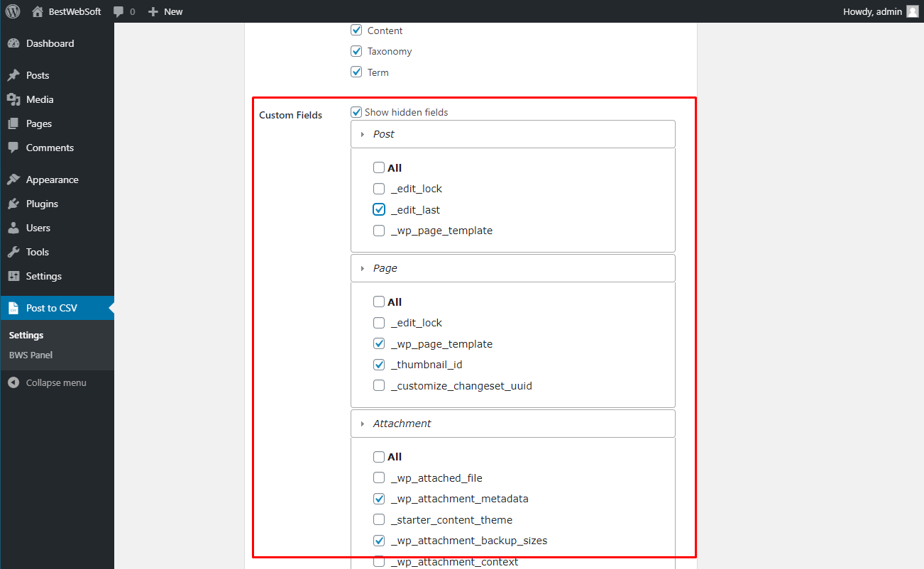Click the Dashboard gauge icon
Viewport: 924px width, 569px height.
coord(13,43)
